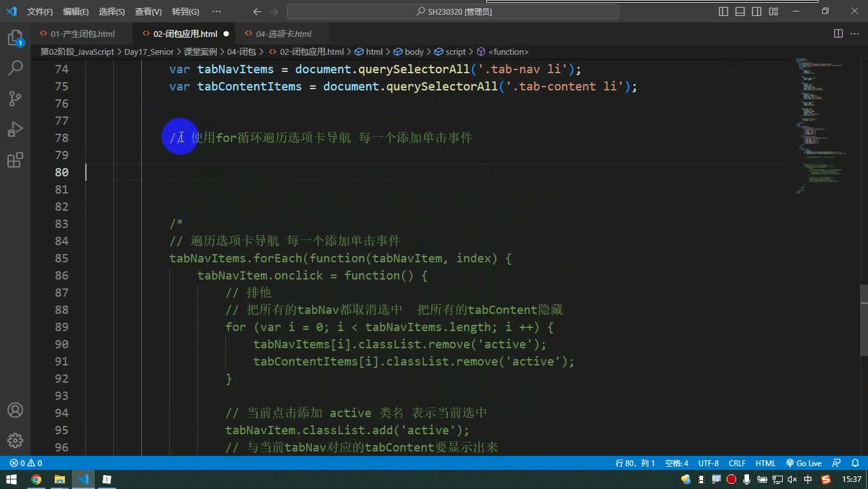This screenshot has height=489, width=868.
Task: Open Chrome from the taskbar
Action: tap(36, 479)
